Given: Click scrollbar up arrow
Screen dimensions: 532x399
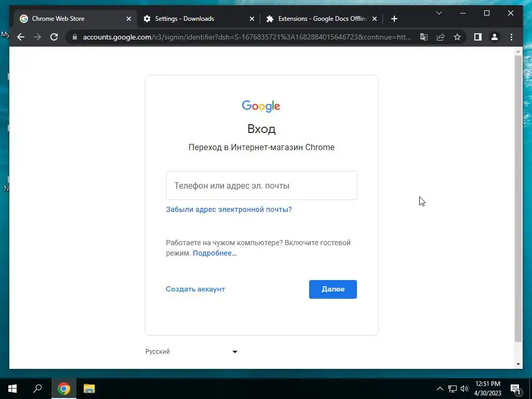Looking at the screenshot, I should click(x=518, y=51).
